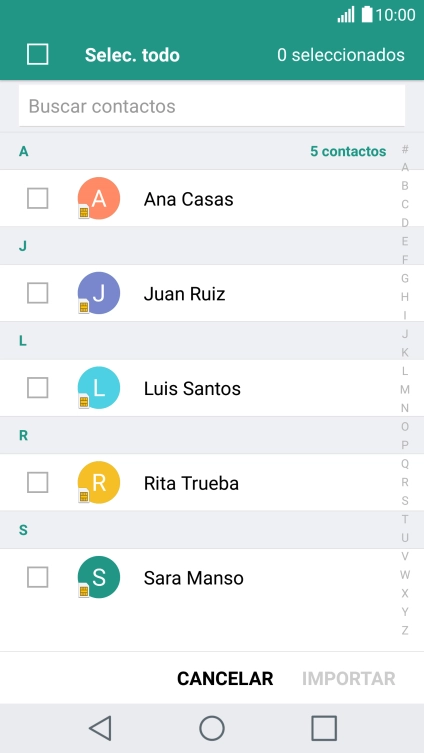Tap Luis Santos cyan avatar icon
The height and width of the screenshot is (753, 424).
(x=99, y=388)
